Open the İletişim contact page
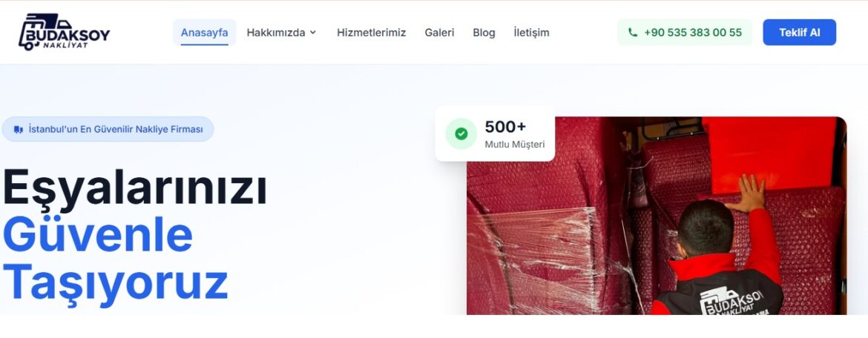Screen dimensions: 868x338 click(x=531, y=33)
